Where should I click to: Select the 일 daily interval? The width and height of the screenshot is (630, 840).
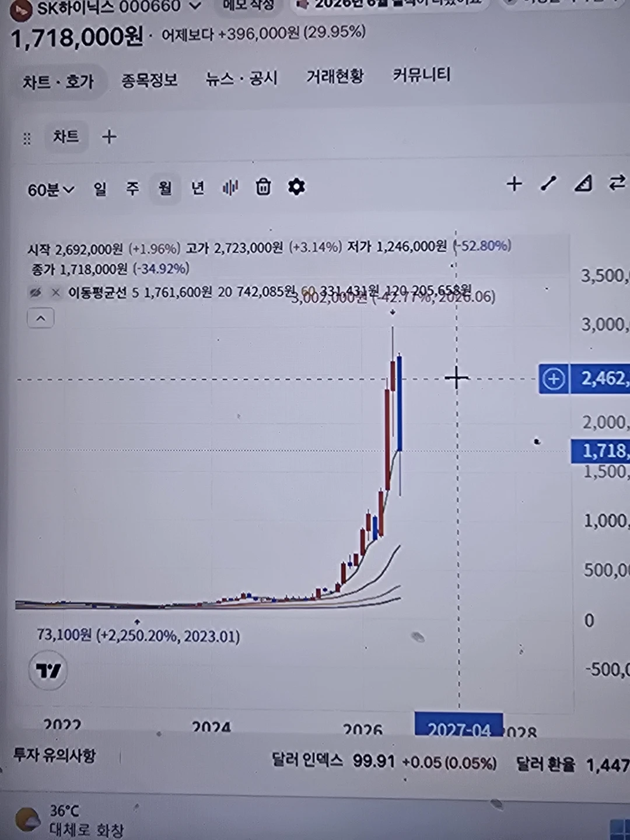click(100, 189)
